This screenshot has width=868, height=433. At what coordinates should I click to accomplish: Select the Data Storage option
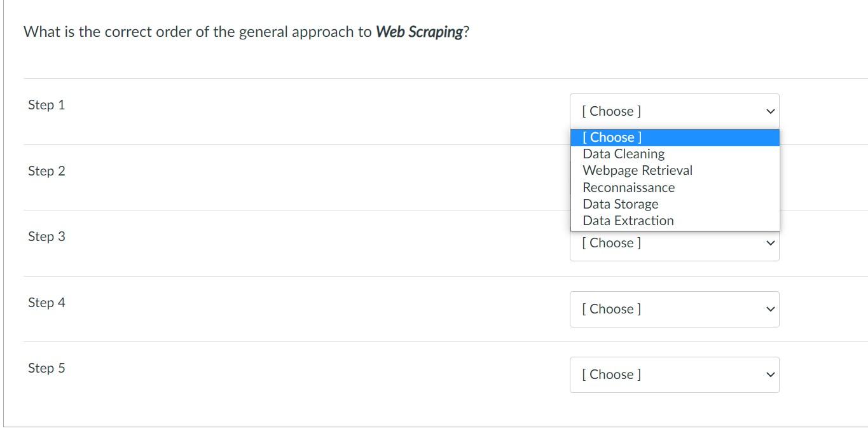(x=675, y=204)
